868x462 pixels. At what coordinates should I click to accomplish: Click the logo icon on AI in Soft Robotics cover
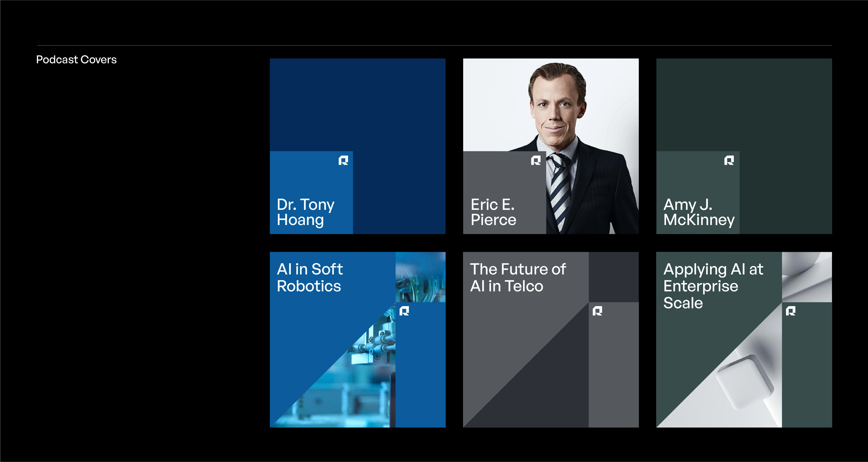404,311
